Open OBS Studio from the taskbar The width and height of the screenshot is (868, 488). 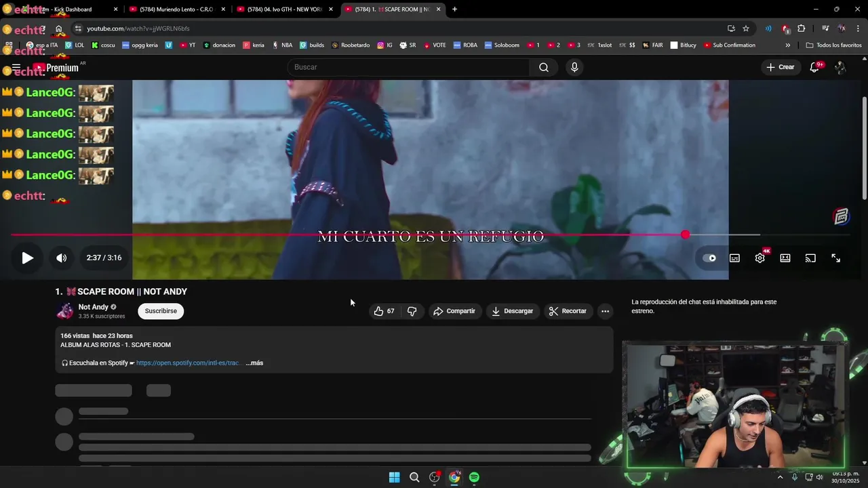click(435, 477)
